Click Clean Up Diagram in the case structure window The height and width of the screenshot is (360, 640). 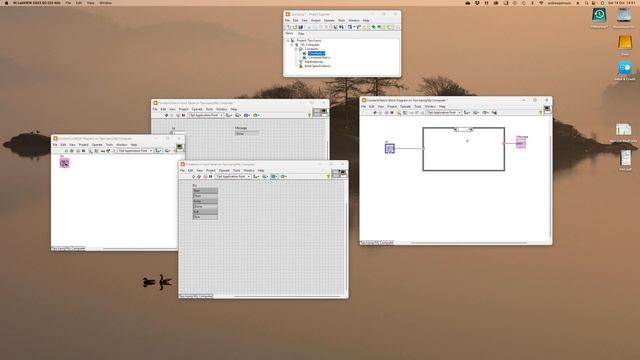click(x=495, y=112)
